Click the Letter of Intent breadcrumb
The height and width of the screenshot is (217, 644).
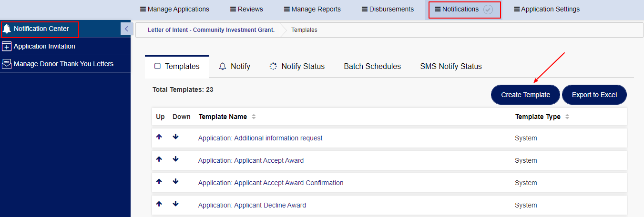click(211, 30)
